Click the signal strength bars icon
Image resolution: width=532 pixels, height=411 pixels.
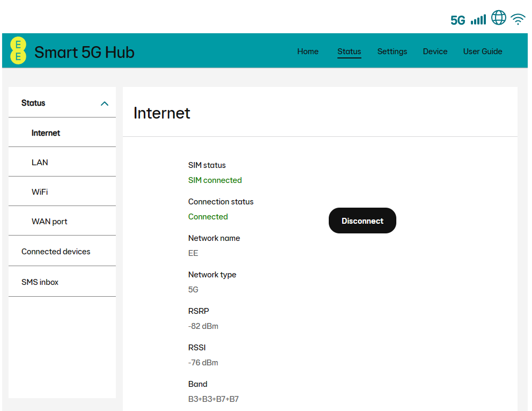pos(478,20)
